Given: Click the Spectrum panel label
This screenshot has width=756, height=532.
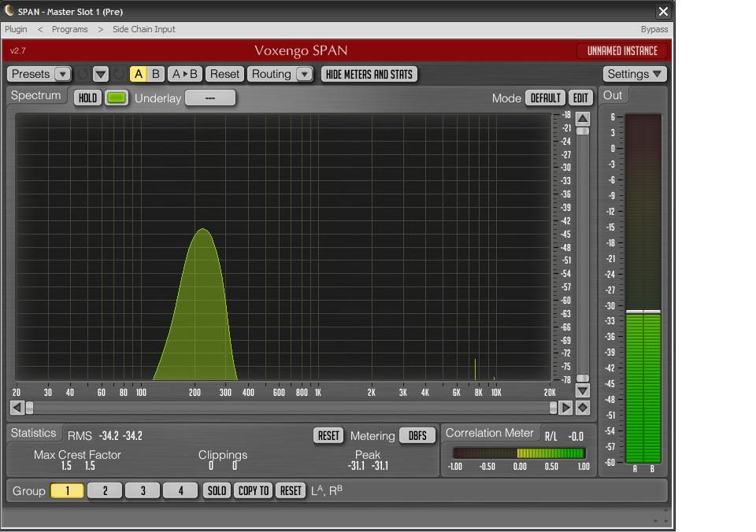Looking at the screenshot, I should [x=35, y=95].
